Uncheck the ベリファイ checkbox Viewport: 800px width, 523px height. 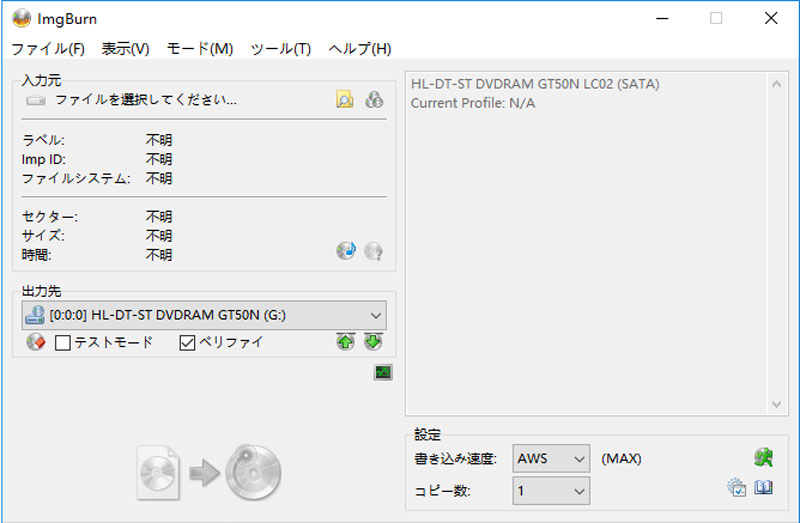187,343
